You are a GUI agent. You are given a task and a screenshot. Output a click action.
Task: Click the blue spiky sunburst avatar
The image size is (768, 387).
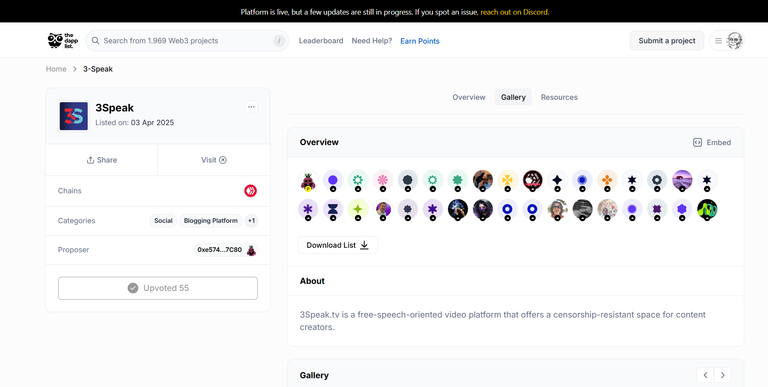point(582,180)
